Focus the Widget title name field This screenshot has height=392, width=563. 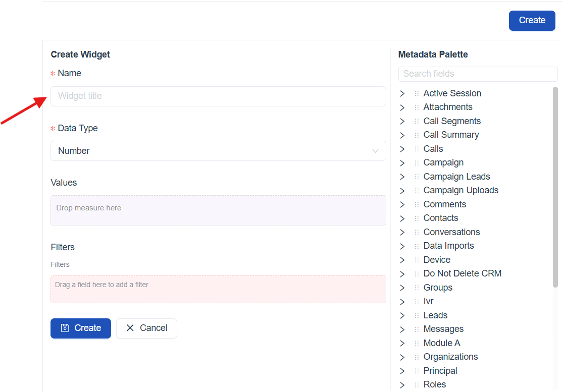click(x=218, y=96)
